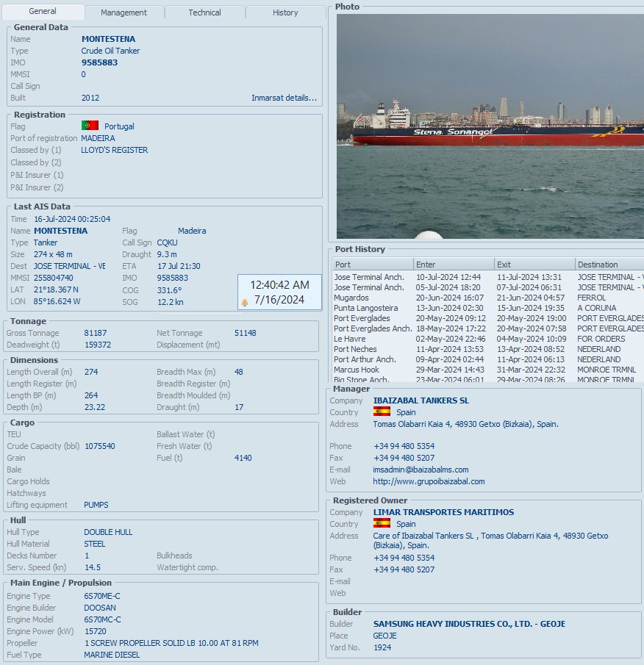644x665 pixels.
Task: Open manager company IBAIZABAL TANKERS SL
Action: tap(421, 400)
